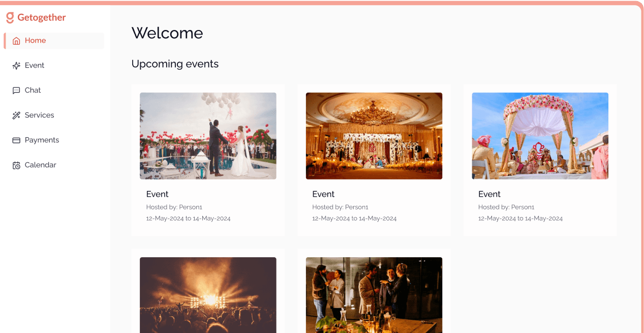The width and height of the screenshot is (644, 333).
Task: Click date range under floral mandap card
Action: pyautogui.click(x=520, y=219)
